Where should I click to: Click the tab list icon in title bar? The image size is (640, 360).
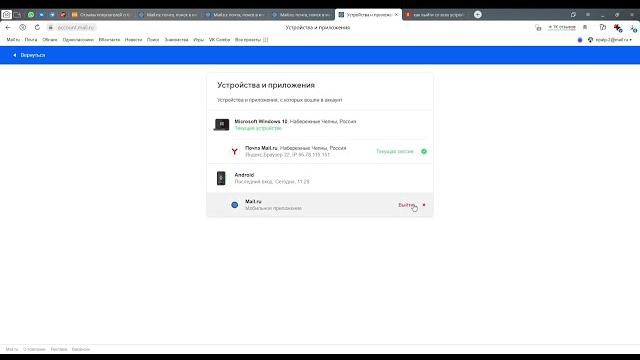573,14
